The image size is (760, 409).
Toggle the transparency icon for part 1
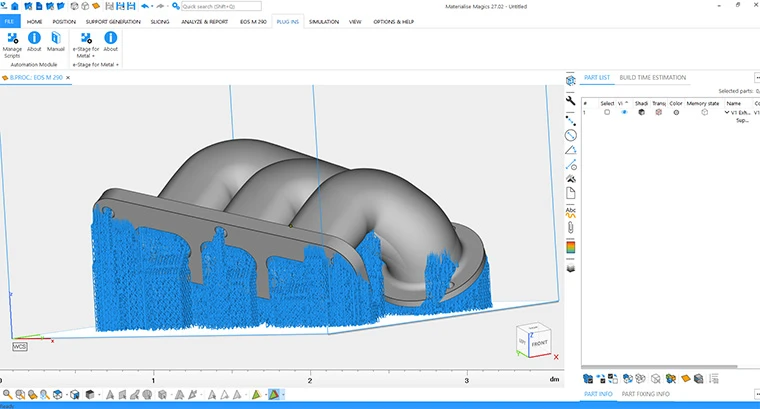click(x=658, y=112)
